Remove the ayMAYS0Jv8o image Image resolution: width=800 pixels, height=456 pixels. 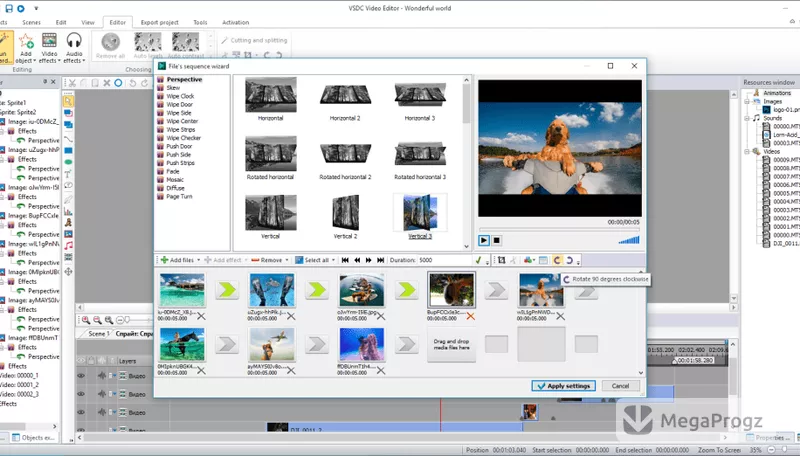(291, 371)
